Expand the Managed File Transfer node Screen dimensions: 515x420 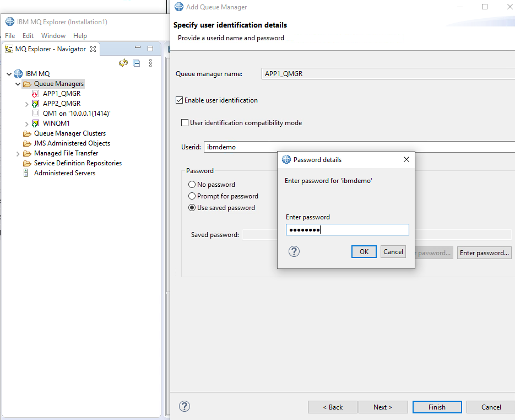click(x=18, y=154)
